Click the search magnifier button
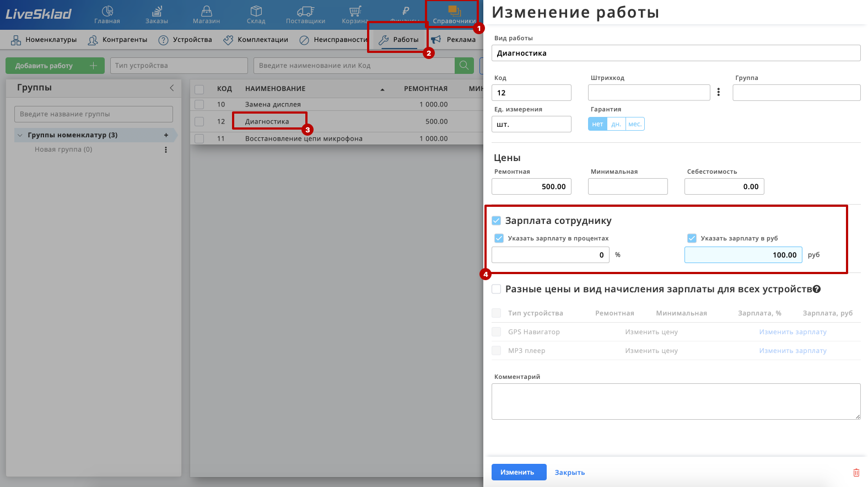This screenshot has height=487, width=868. click(x=464, y=65)
